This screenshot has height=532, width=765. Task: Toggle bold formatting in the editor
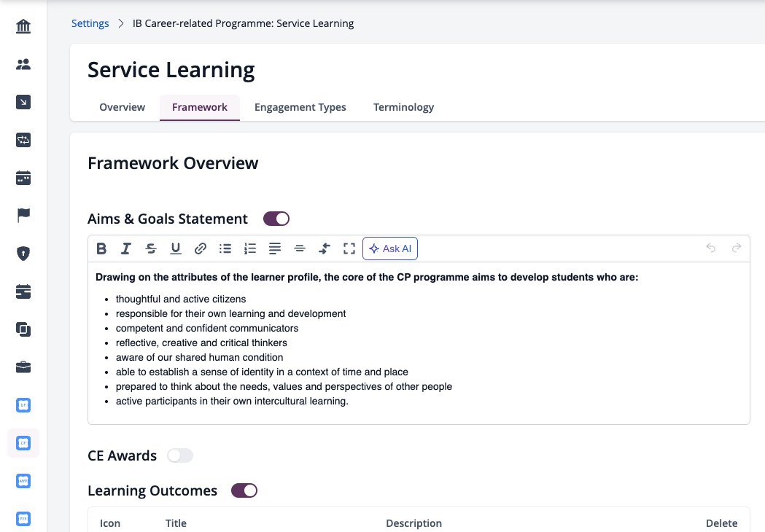[101, 249]
